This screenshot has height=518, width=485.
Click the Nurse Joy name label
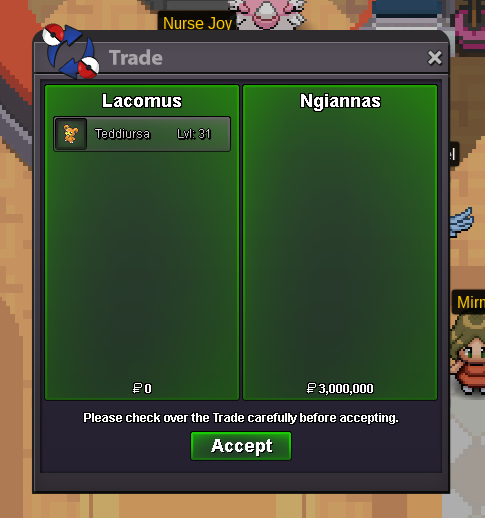[197, 23]
